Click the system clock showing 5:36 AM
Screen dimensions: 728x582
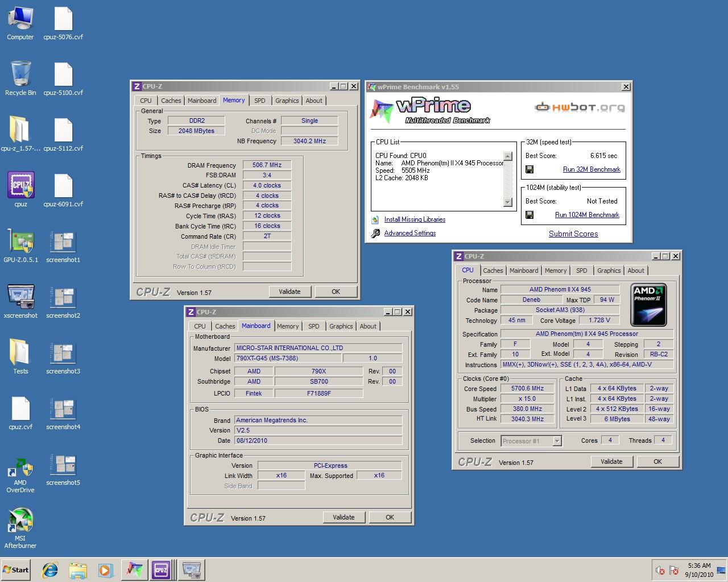tap(699, 566)
